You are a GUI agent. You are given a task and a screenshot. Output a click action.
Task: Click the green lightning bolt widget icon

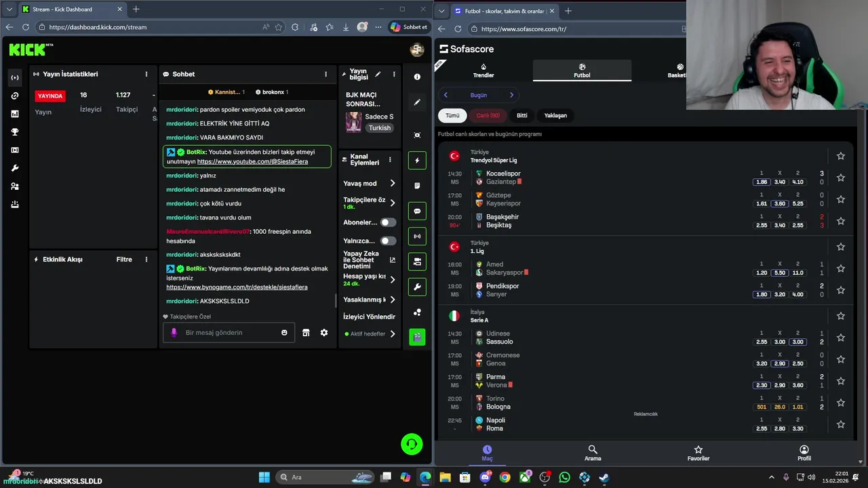[x=417, y=161]
